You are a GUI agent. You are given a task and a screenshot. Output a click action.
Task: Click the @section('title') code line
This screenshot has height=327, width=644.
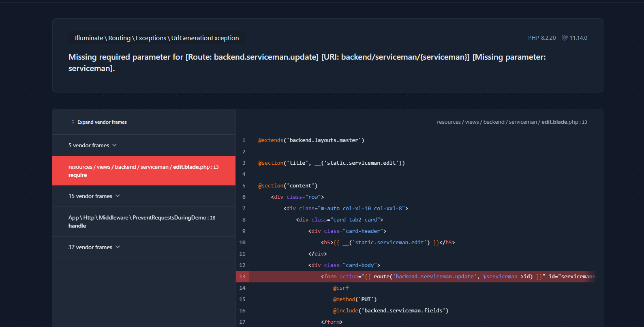(x=332, y=163)
